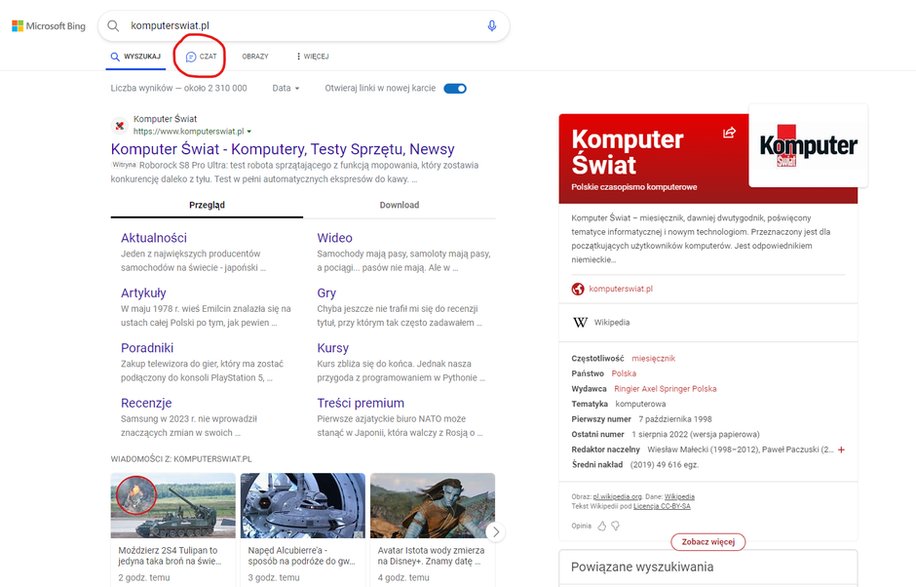Viewport: 916px width, 587px height.
Task: Open the Data filter dropdown
Action: pos(286,88)
